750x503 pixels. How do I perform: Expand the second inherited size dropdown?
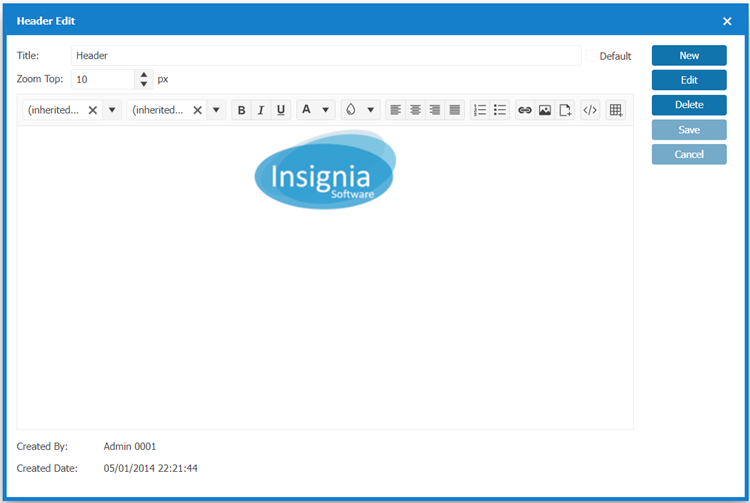coord(216,110)
